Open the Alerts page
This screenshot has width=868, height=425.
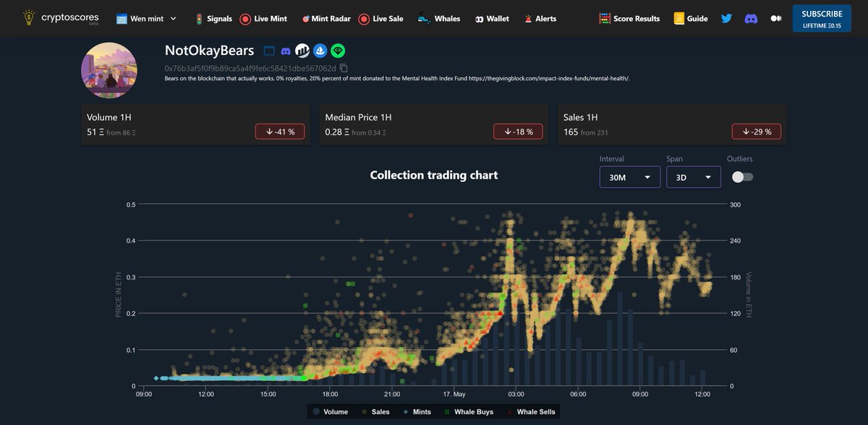(540, 19)
